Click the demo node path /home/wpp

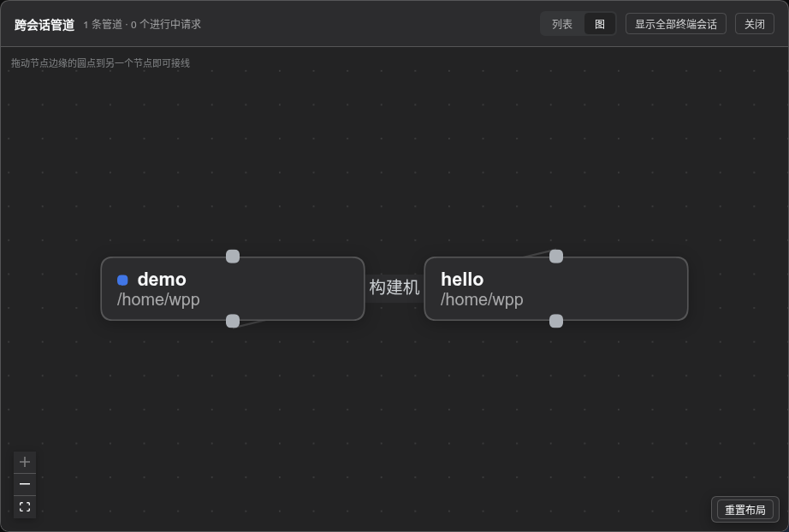(158, 299)
